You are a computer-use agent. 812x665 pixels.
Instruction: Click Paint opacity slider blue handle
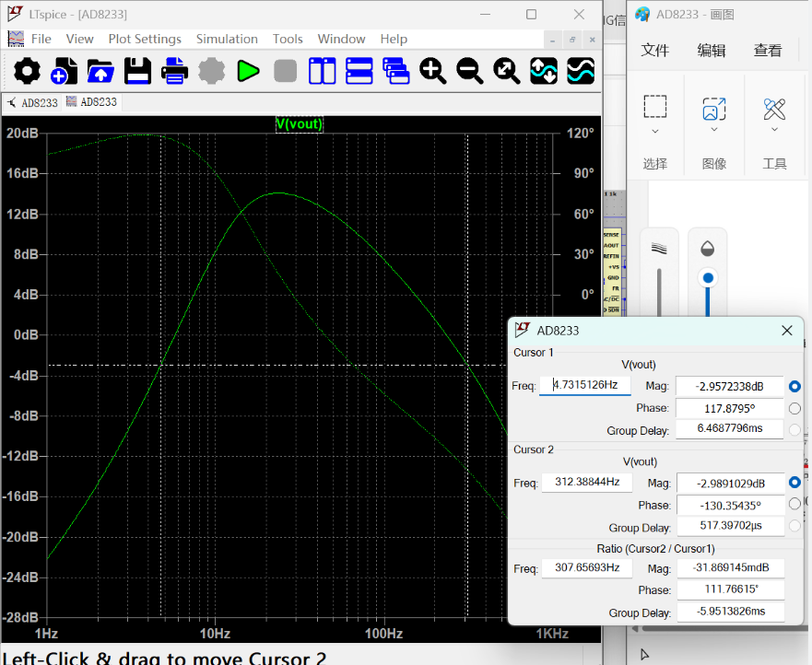tap(708, 278)
